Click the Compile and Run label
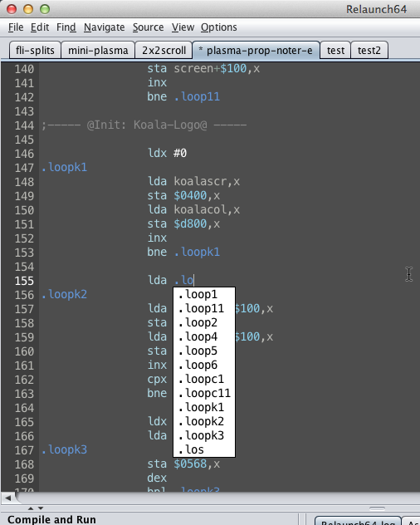 51,519
